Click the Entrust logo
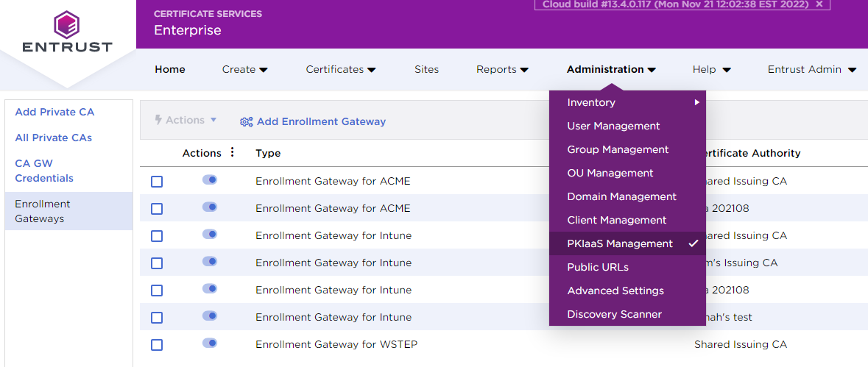This screenshot has height=367, width=868. (67, 32)
